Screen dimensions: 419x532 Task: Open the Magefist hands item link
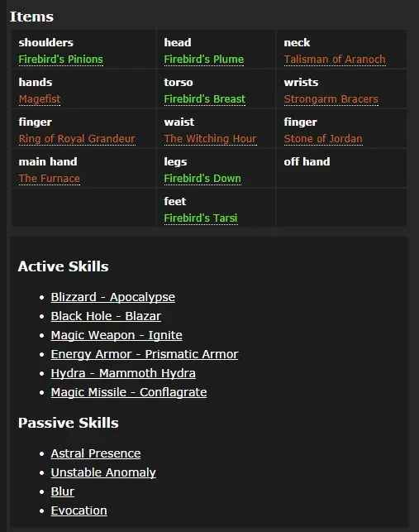pyautogui.click(x=40, y=99)
